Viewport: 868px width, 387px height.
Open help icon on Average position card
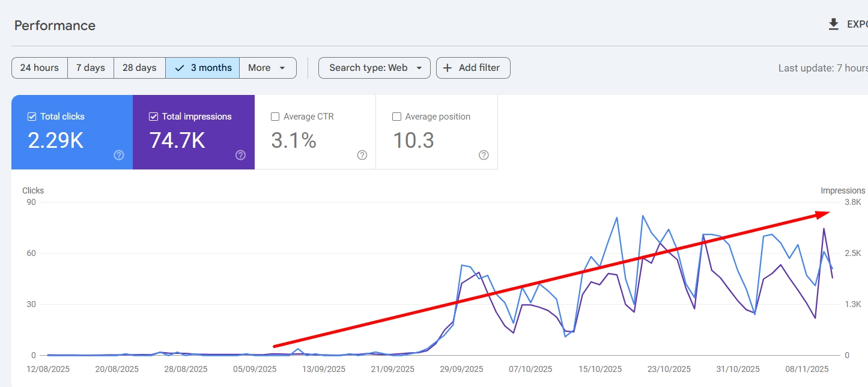(x=484, y=155)
